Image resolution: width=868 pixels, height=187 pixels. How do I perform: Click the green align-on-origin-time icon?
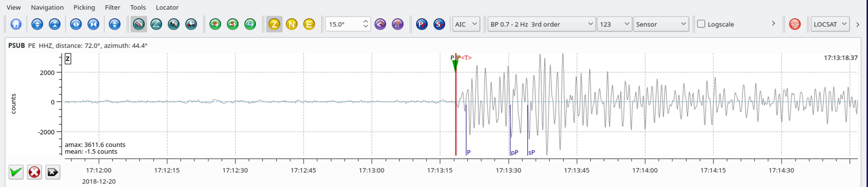[250, 24]
